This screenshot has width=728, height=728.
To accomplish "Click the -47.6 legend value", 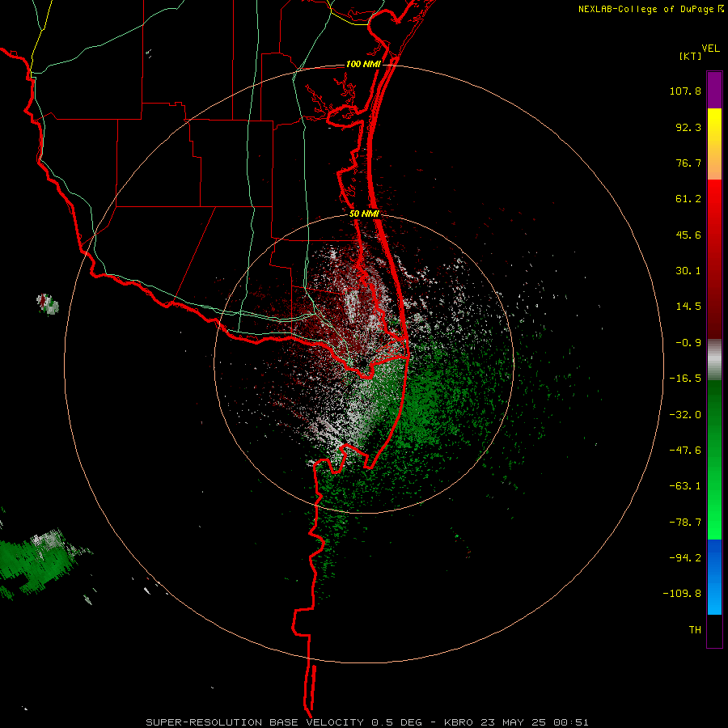I will [x=685, y=451].
